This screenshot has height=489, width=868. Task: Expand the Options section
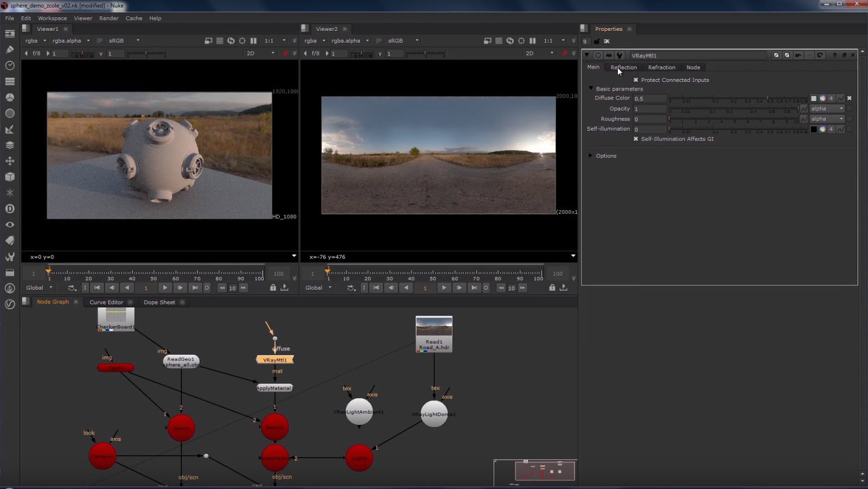coord(591,156)
